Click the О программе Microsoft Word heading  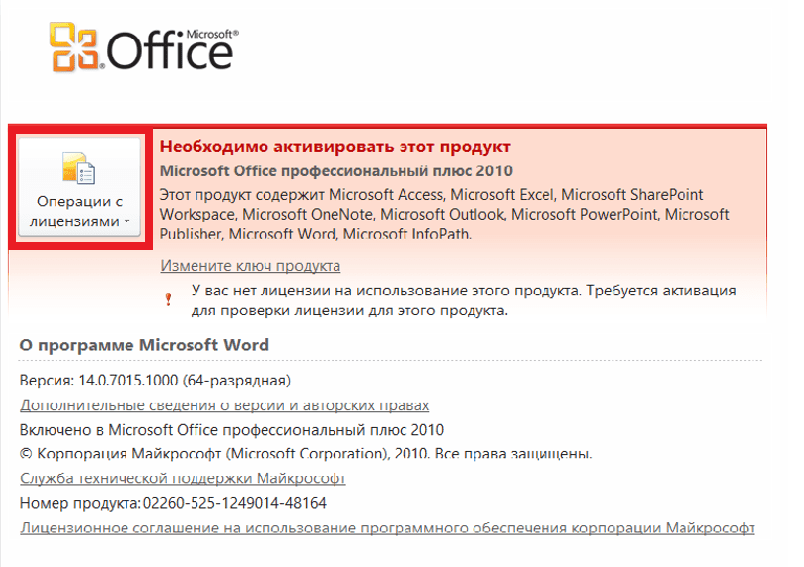[x=144, y=345]
